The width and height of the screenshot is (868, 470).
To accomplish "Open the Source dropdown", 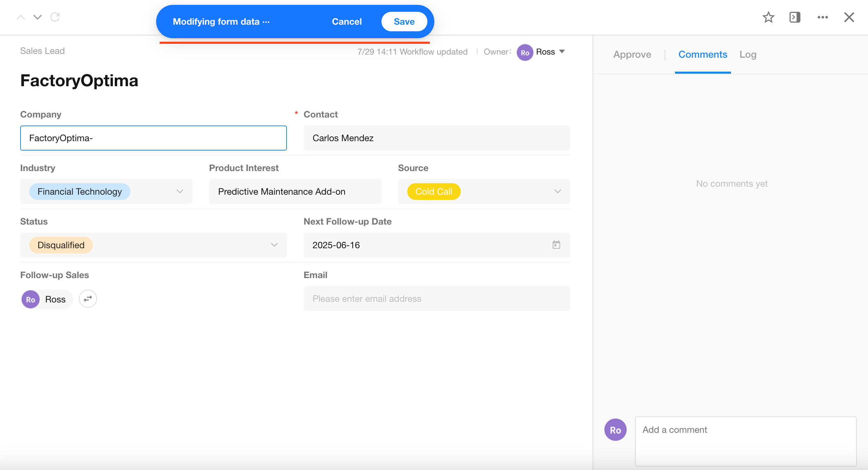I will coord(557,191).
